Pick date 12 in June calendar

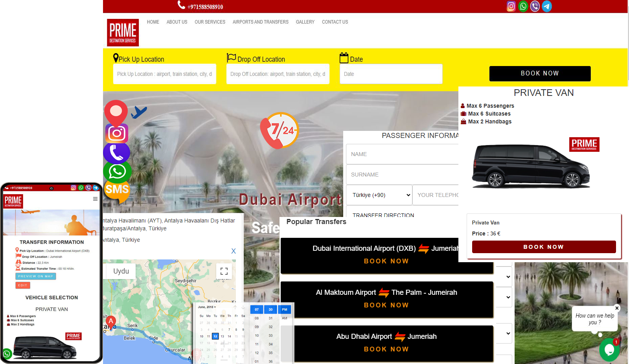coord(215,336)
